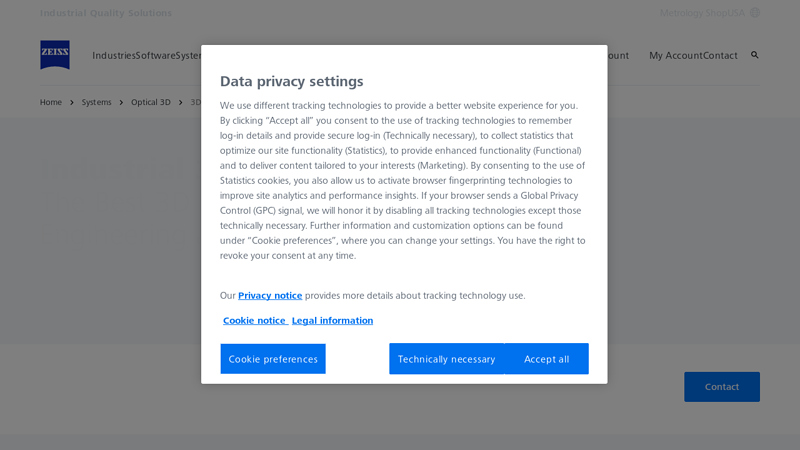The height and width of the screenshot is (450, 800).
Task: Open the Cookie notice link
Action: [x=254, y=321]
